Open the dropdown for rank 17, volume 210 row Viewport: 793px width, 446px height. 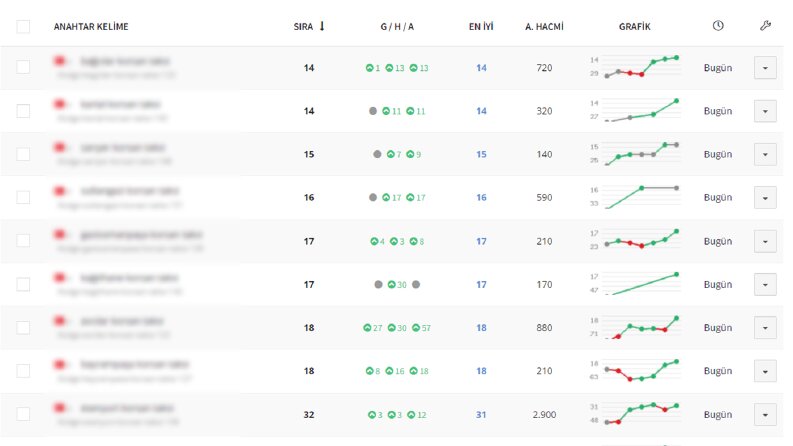765,241
